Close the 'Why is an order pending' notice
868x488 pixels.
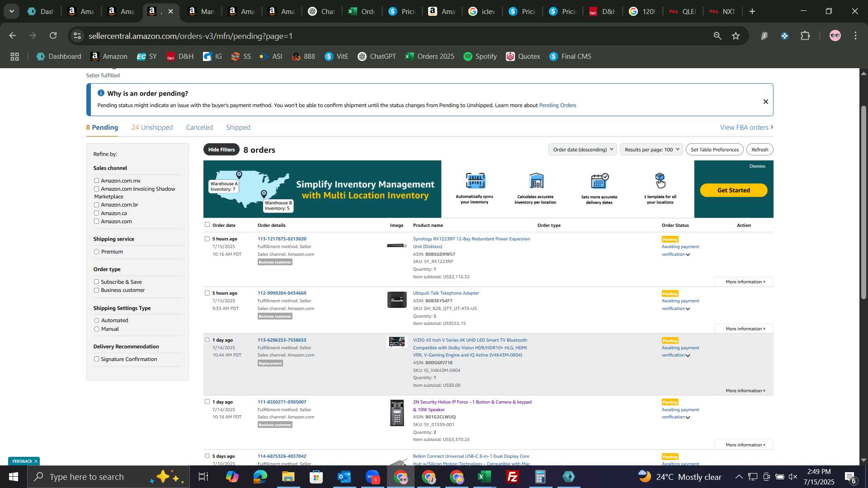pos(766,102)
